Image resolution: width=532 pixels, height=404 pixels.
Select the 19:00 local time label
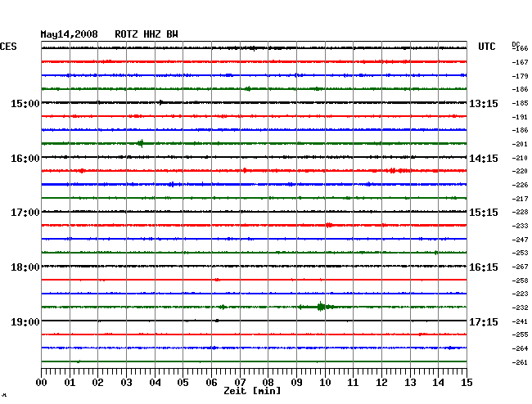click(x=25, y=322)
